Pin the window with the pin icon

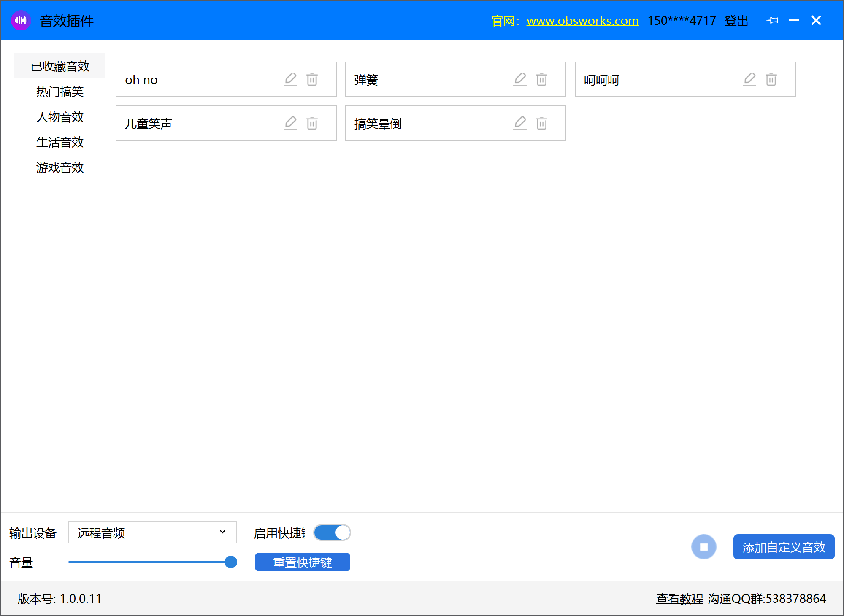(772, 20)
